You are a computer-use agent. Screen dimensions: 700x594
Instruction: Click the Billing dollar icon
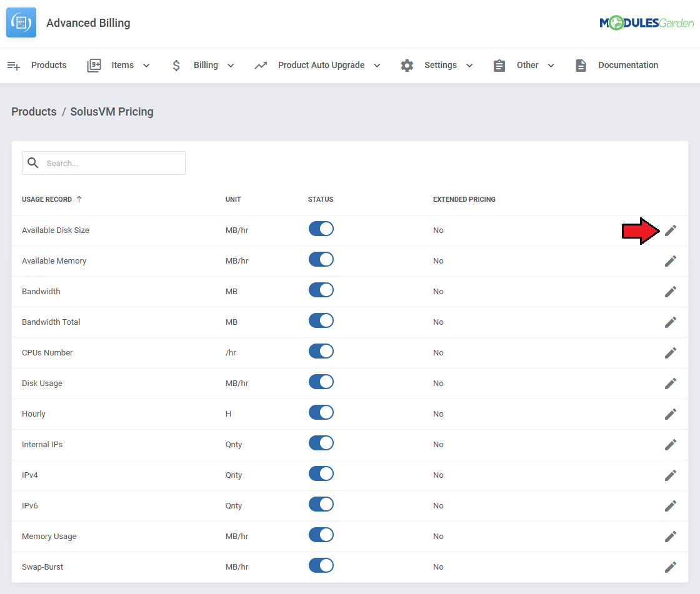[x=176, y=66]
